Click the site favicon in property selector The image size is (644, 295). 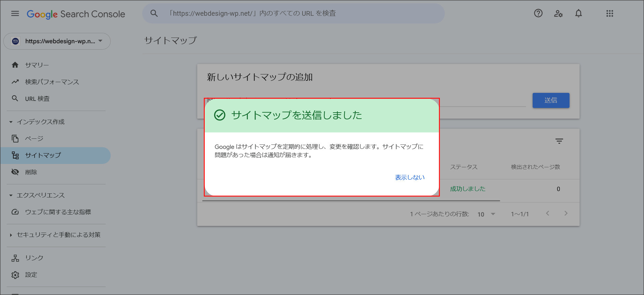click(x=15, y=41)
